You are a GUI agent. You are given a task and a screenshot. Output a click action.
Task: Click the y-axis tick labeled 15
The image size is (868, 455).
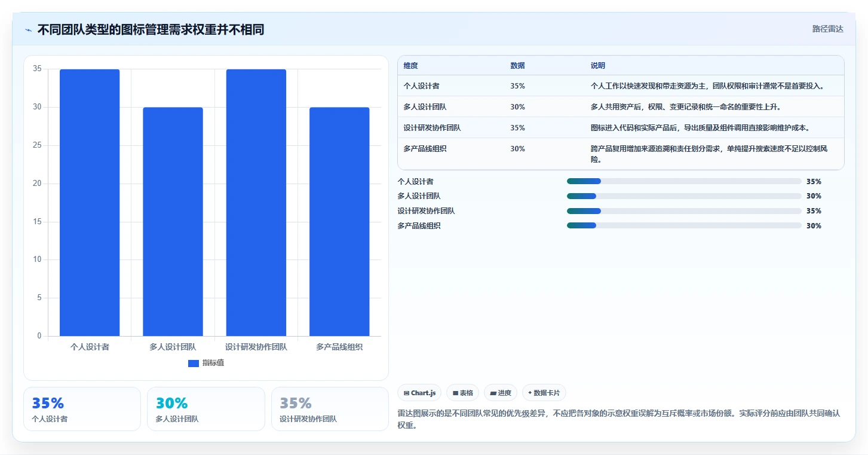coord(37,222)
